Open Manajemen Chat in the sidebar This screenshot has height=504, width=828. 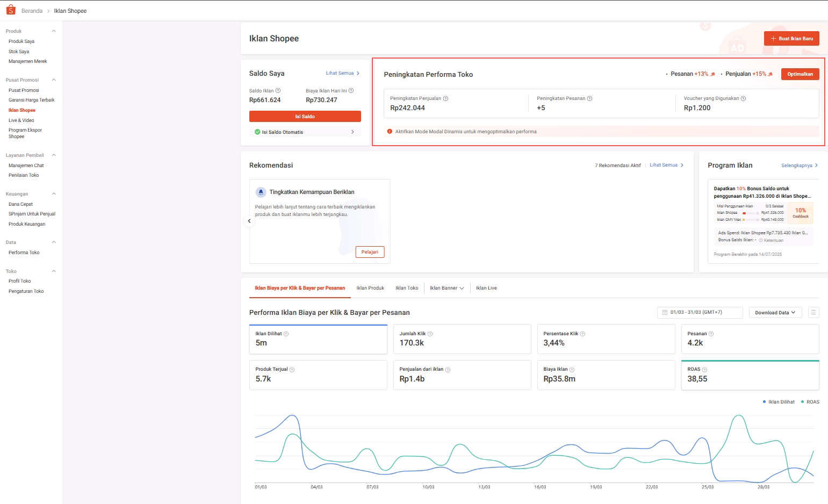(x=26, y=165)
